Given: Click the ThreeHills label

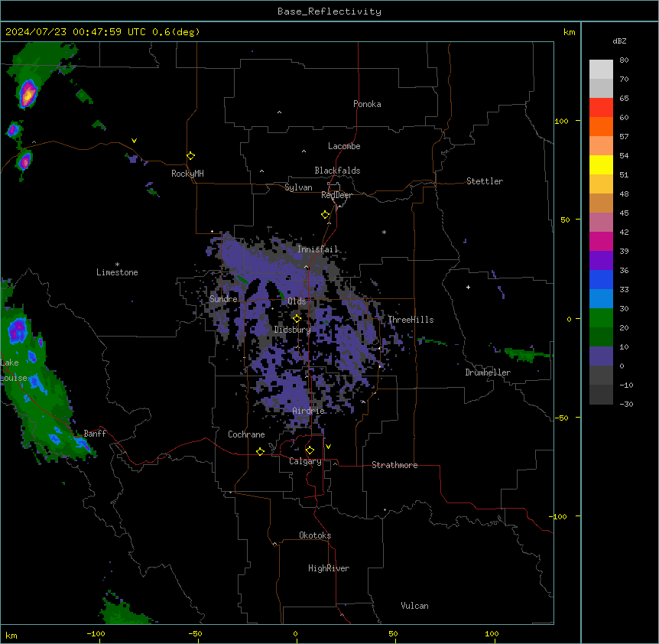Looking at the screenshot, I should point(411,320).
